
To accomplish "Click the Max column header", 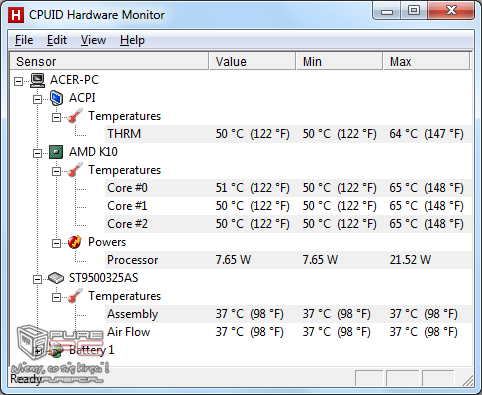I will click(x=426, y=61).
